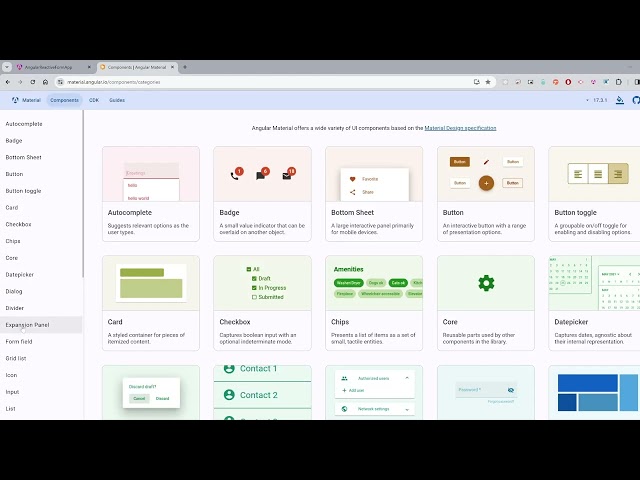Select the right-align toggle in Button toggle card
Viewport: 640px width, 480px height.
coord(618,174)
